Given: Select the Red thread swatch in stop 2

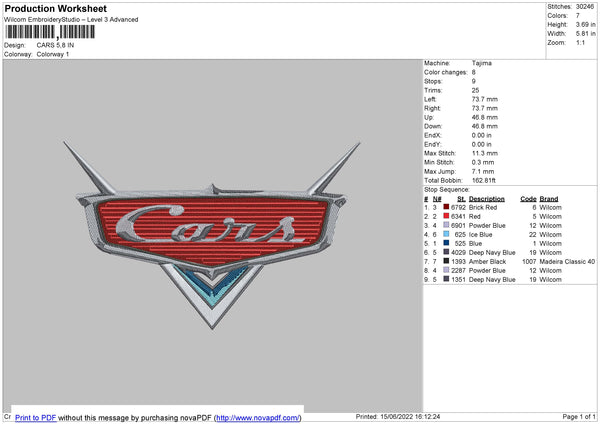Looking at the screenshot, I should [446, 215].
